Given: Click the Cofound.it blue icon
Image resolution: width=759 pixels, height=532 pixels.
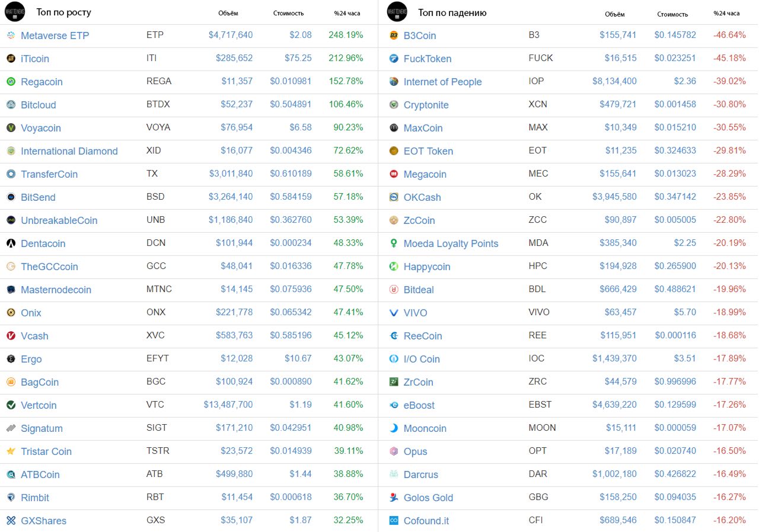Looking at the screenshot, I should click(x=394, y=521).
